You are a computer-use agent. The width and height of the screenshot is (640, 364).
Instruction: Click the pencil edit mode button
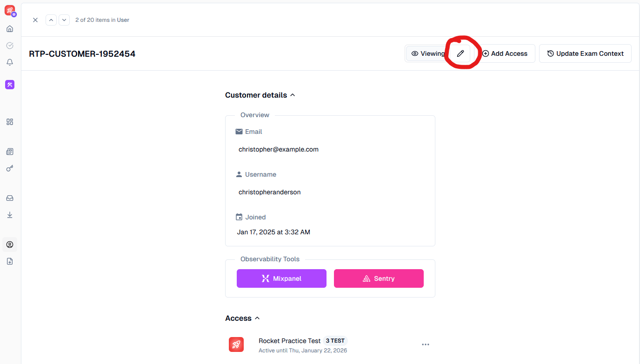pyautogui.click(x=460, y=53)
